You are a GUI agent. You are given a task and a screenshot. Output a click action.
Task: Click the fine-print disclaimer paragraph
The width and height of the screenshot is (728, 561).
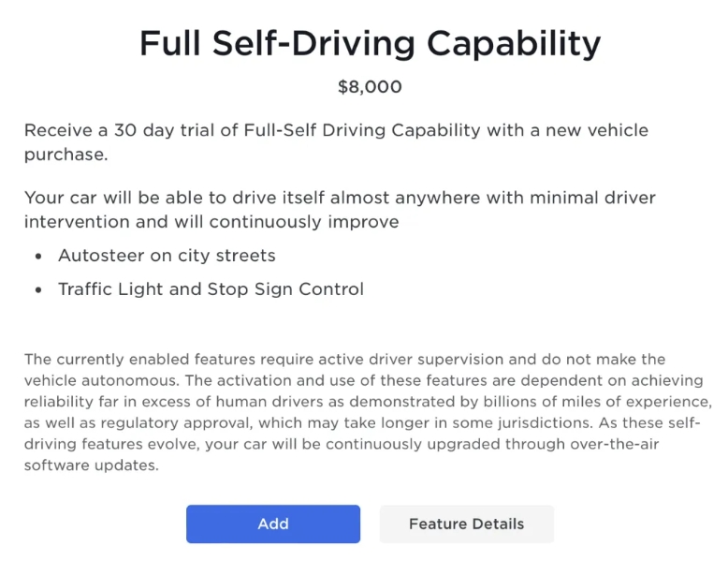[x=366, y=412]
